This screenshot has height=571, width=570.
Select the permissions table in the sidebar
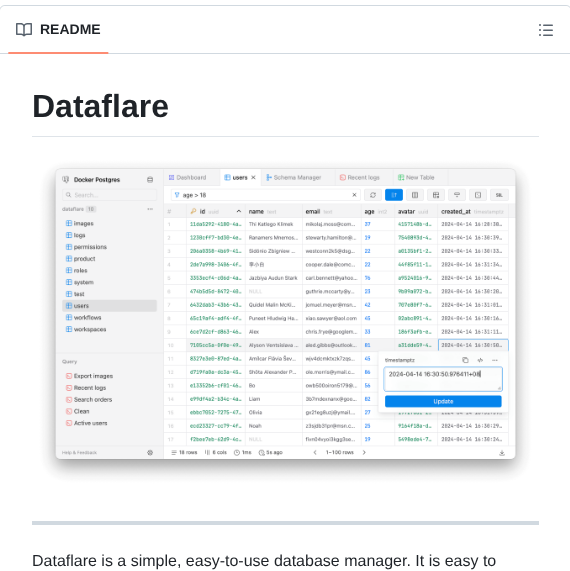[x=110, y=247]
